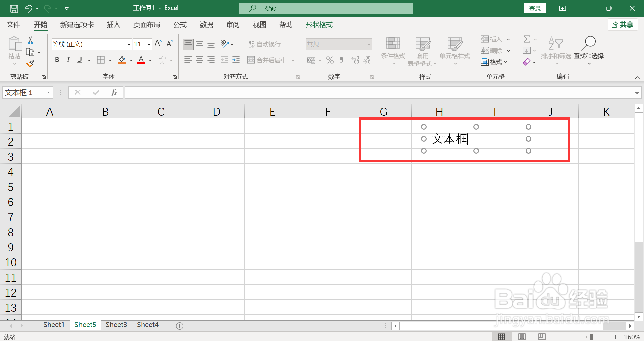Viewport: 644px width, 341px height.
Task: Toggle Middle Align for text
Action: point(200,44)
